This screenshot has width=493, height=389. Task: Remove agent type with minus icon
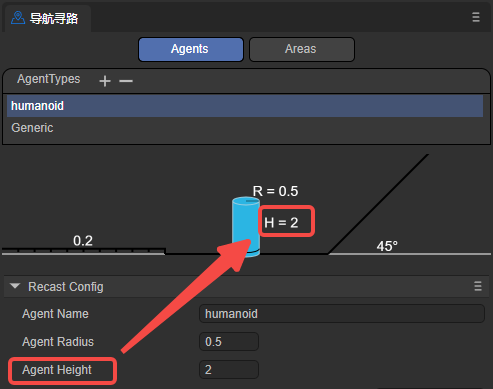pyautogui.click(x=126, y=81)
